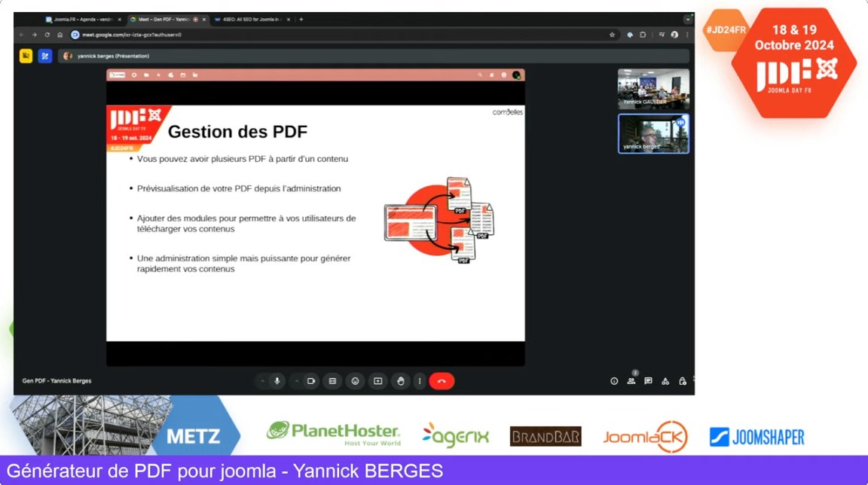Close the 4SEO tab
This screenshot has height=485, width=868.
[289, 20]
